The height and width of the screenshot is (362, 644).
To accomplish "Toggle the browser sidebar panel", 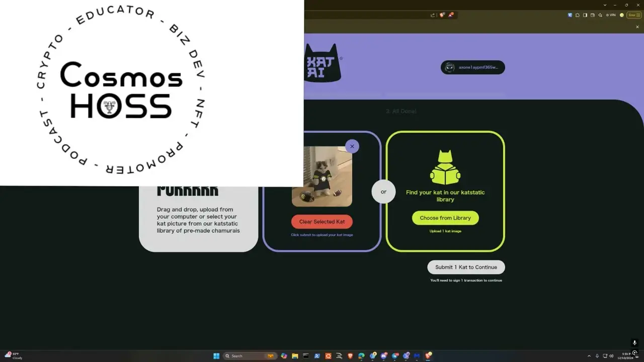I will pos(585,15).
